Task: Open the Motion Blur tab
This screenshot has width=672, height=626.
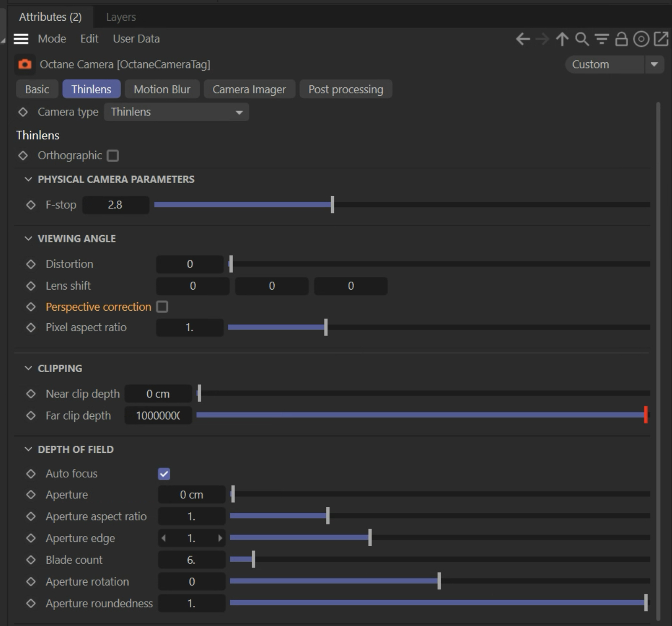Action: 162,89
